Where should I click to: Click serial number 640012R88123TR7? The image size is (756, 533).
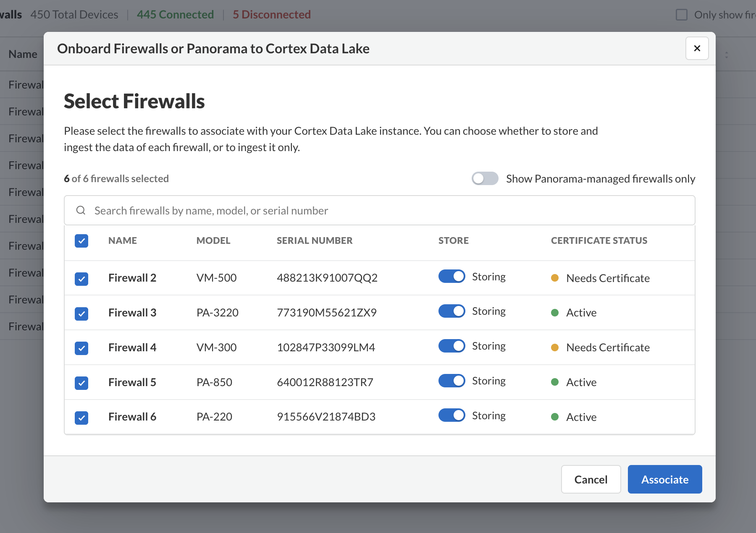click(x=325, y=382)
